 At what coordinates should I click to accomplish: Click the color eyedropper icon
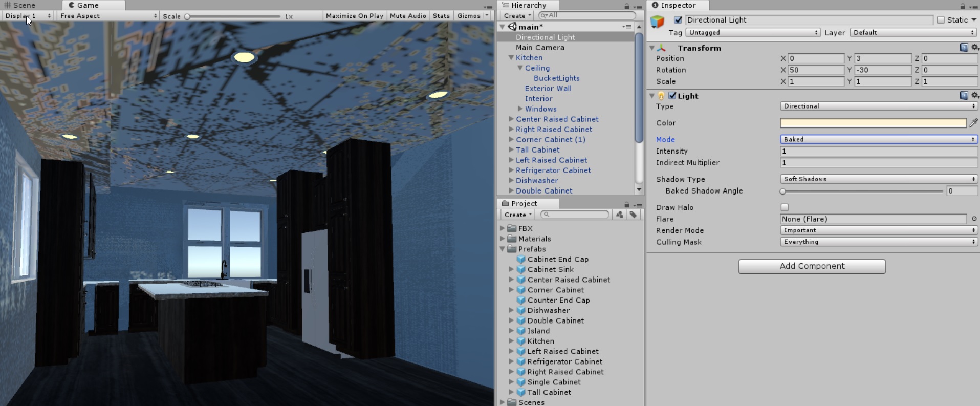[973, 123]
